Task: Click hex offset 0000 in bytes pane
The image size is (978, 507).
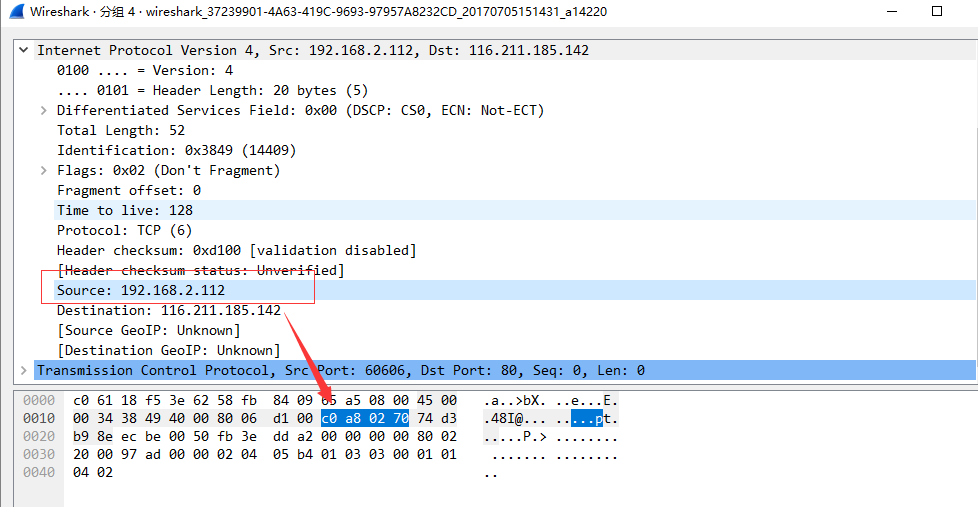Action: click(39, 400)
